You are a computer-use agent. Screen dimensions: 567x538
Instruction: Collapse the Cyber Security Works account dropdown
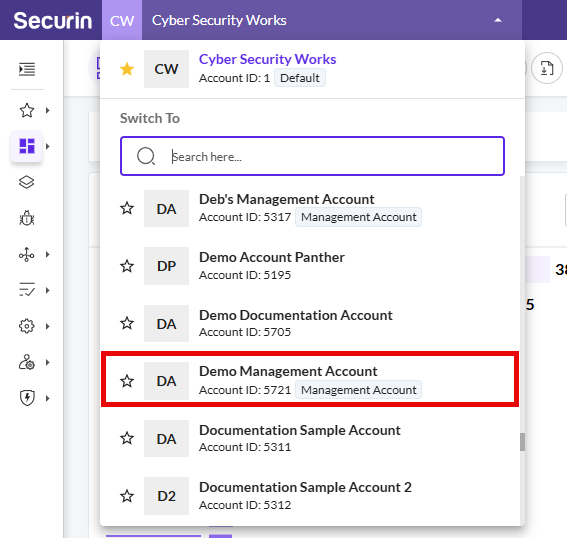[498, 20]
